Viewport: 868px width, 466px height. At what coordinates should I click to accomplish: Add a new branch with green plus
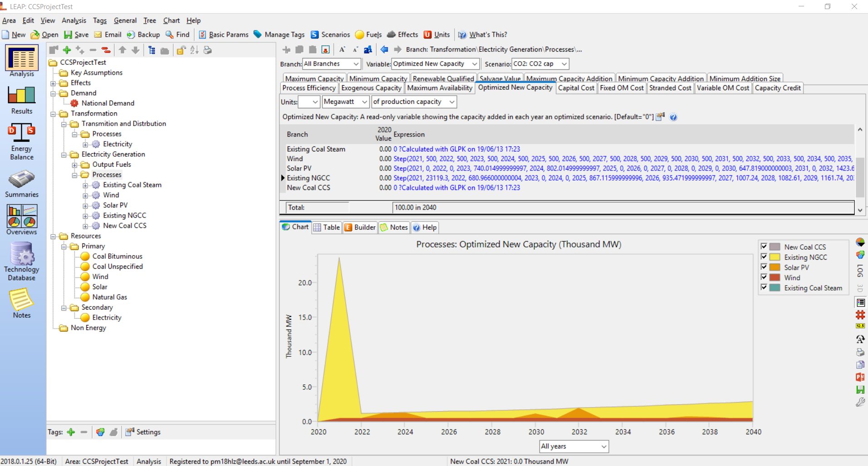pos(67,50)
